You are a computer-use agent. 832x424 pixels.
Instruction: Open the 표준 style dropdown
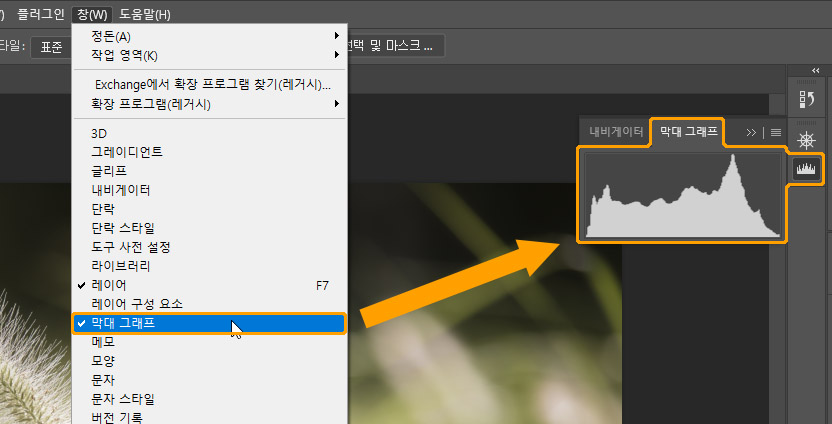(x=51, y=47)
